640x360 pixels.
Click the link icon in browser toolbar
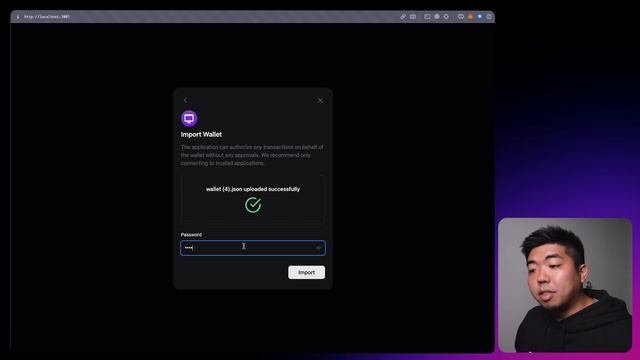(403, 17)
